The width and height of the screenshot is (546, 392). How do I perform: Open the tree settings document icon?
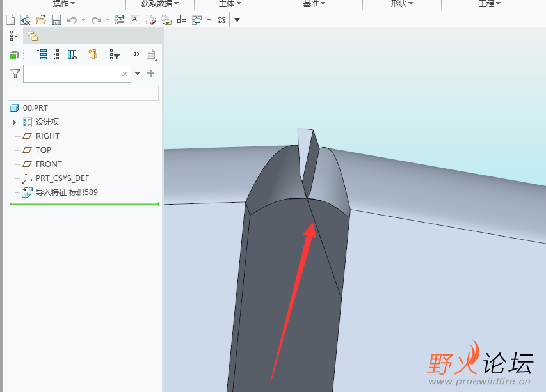tap(151, 54)
